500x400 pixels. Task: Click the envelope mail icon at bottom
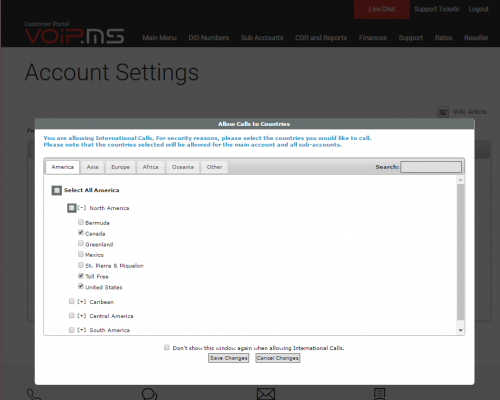click(x=266, y=394)
